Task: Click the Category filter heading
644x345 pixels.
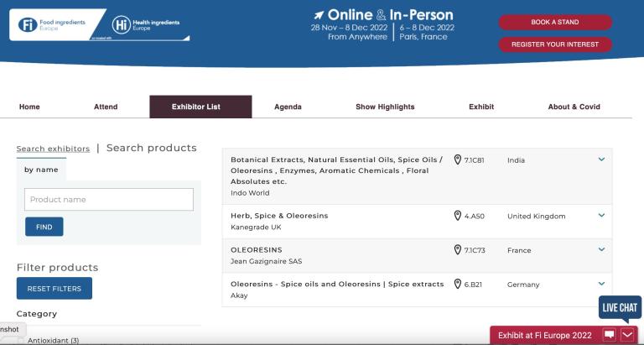Action: [37, 314]
